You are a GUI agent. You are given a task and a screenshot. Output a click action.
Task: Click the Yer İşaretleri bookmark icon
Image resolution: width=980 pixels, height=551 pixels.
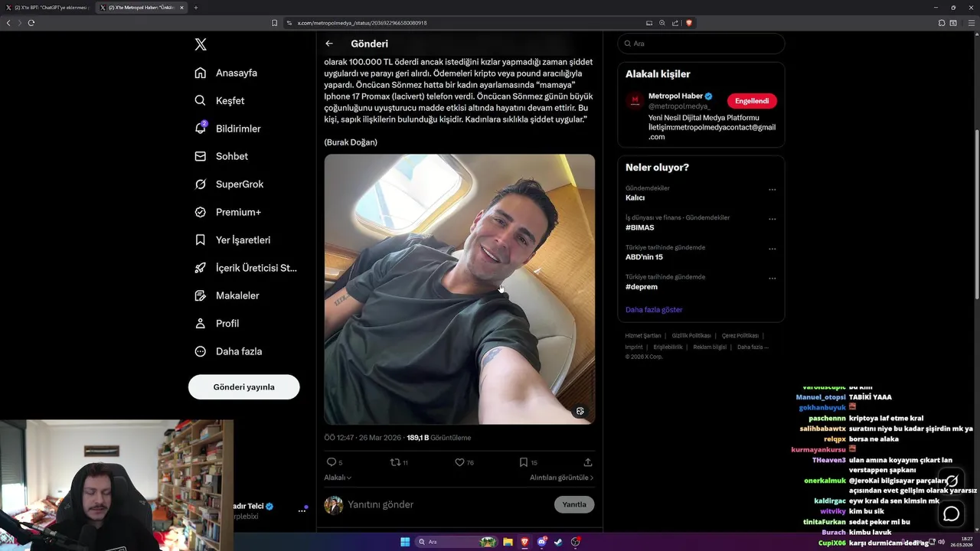coord(200,240)
